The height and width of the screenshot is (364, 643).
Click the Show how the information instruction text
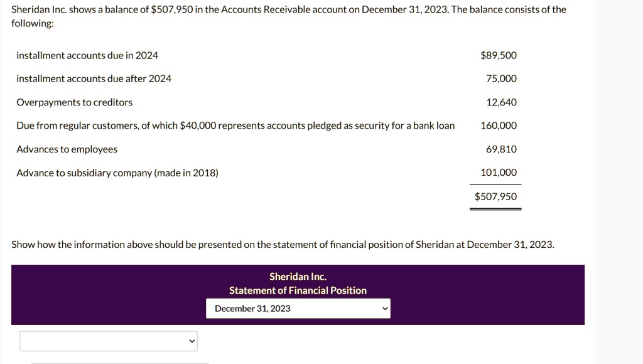click(283, 245)
